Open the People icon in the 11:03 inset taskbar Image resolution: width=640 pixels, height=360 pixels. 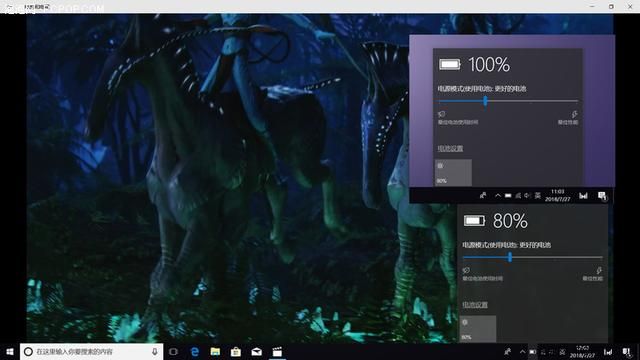pos(483,196)
